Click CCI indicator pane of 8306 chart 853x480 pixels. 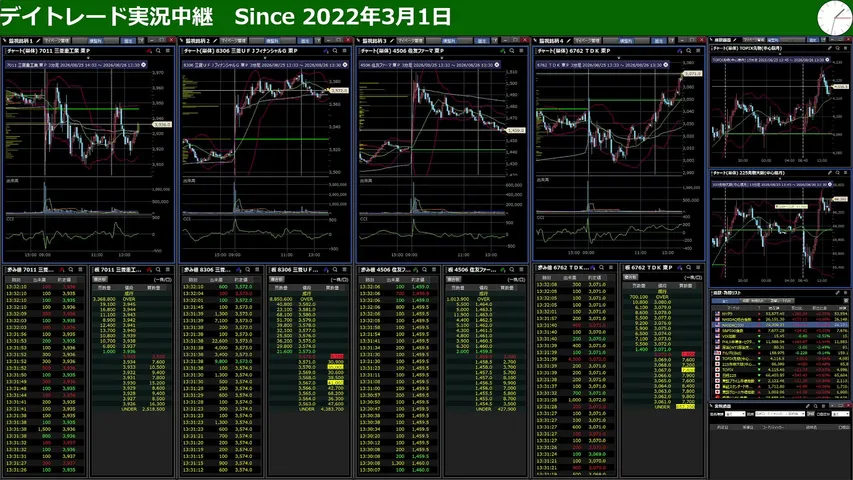pos(256,233)
